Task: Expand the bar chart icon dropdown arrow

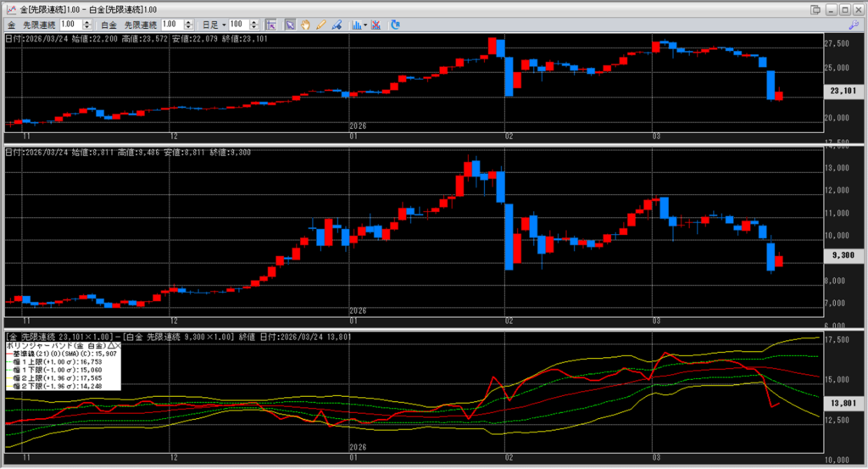Action: click(x=365, y=25)
